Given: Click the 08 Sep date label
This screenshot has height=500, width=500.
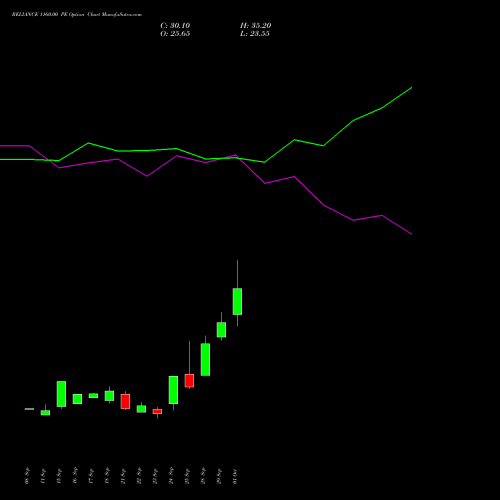Looking at the screenshot, I should (x=27, y=476).
